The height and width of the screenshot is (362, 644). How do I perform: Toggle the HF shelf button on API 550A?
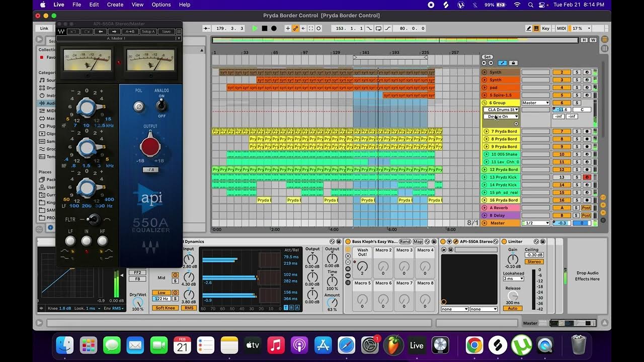click(x=103, y=241)
